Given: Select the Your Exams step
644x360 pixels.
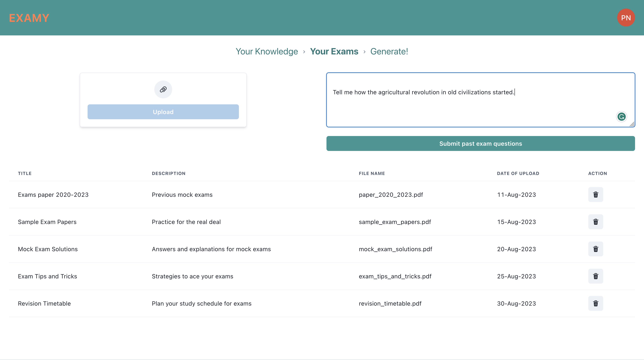Looking at the screenshot, I should pyautogui.click(x=334, y=51).
